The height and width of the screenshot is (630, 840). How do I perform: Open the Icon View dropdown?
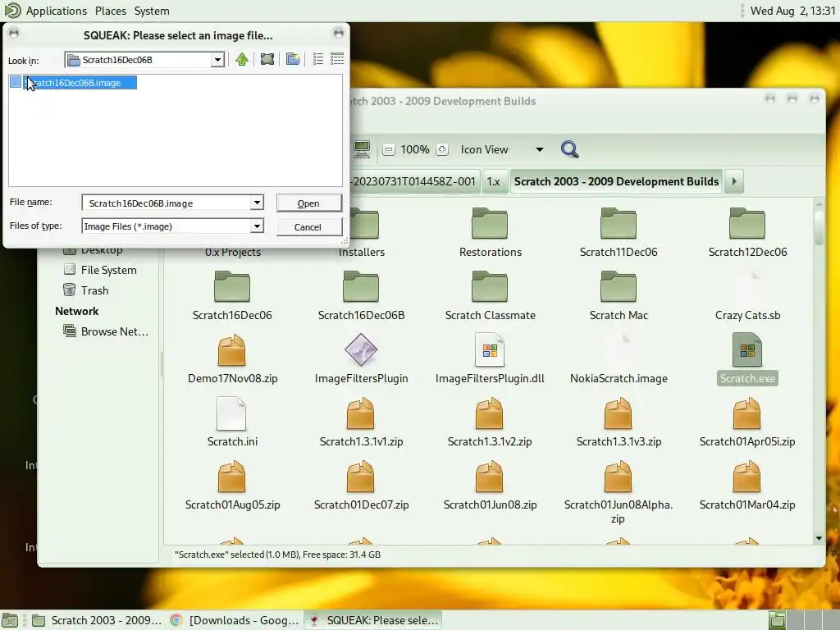502,149
